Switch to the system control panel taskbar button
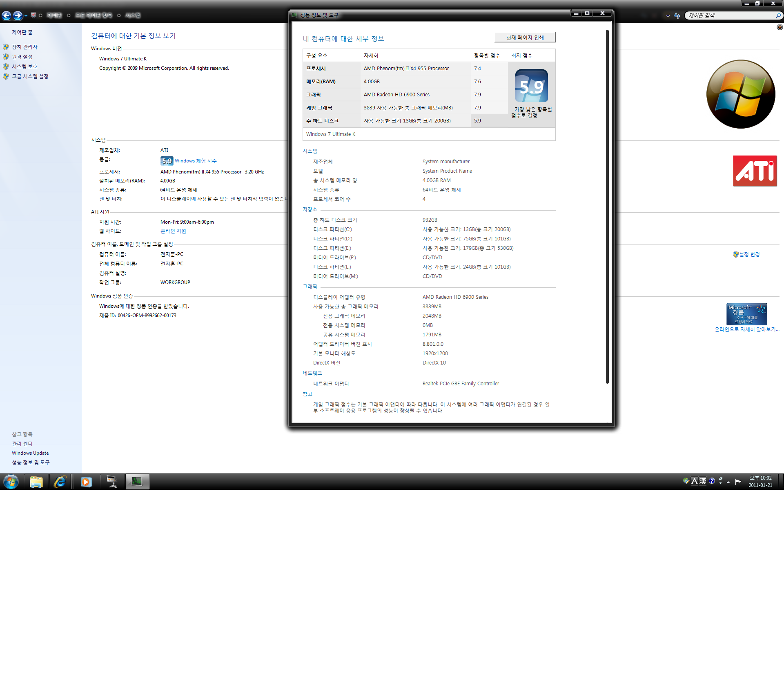 click(x=112, y=482)
